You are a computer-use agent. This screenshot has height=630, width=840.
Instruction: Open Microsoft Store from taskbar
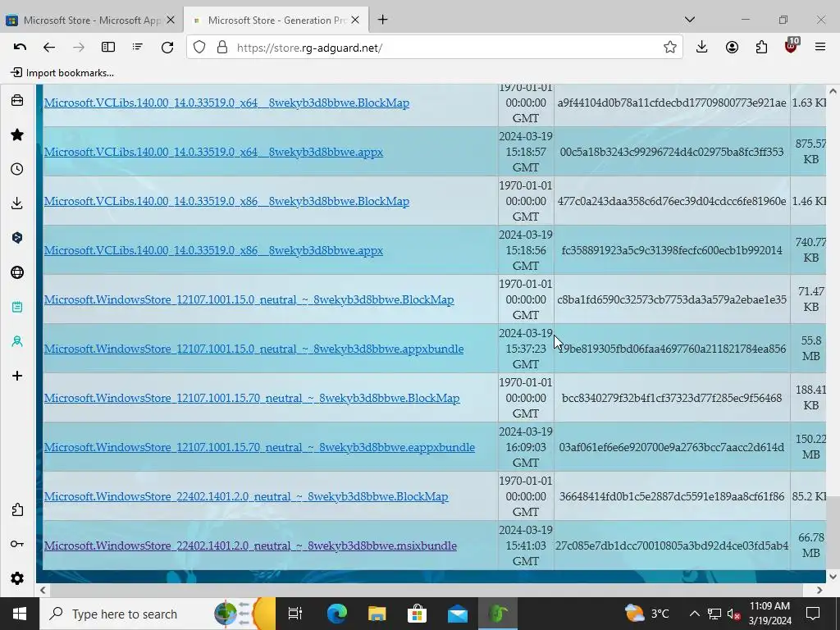(417, 614)
